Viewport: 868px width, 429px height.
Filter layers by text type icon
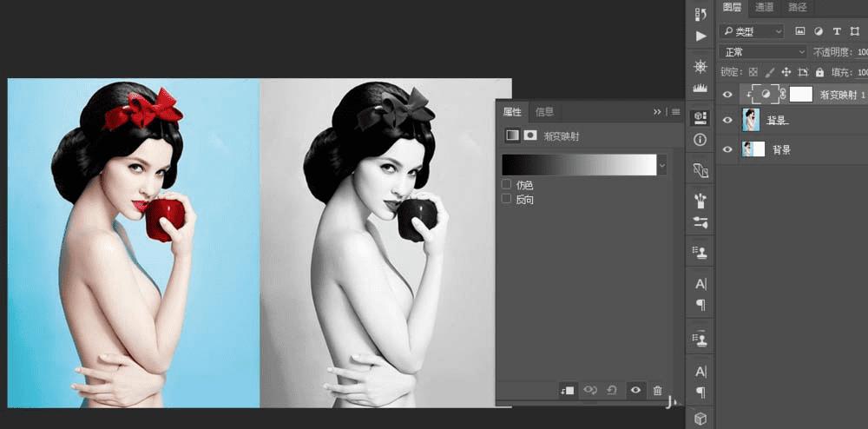pyautogui.click(x=837, y=31)
